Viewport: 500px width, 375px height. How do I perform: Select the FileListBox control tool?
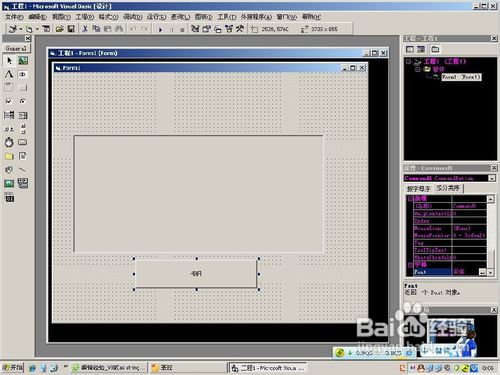pos(23,156)
